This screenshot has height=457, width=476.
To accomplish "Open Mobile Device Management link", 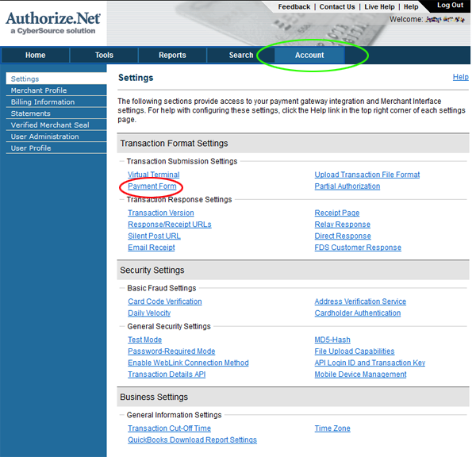I will click(x=360, y=374).
